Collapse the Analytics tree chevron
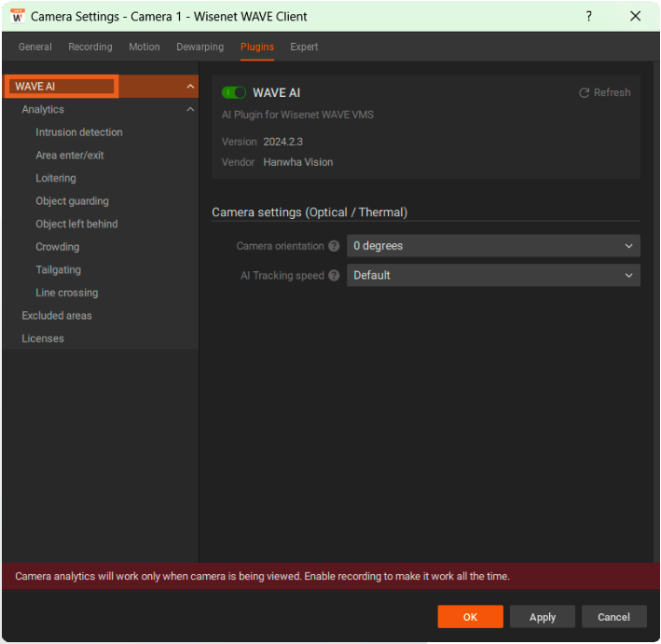The width and height of the screenshot is (661, 644). [190, 110]
